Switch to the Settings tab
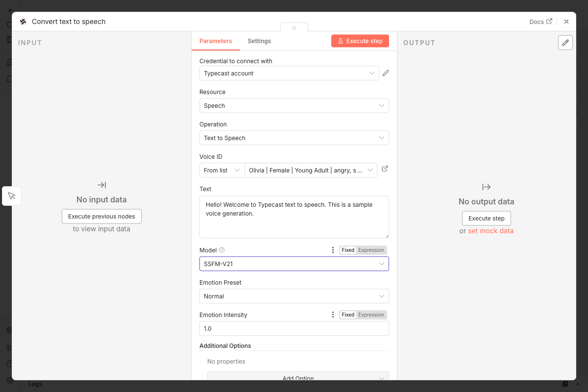588x392 pixels. coord(259,41)
